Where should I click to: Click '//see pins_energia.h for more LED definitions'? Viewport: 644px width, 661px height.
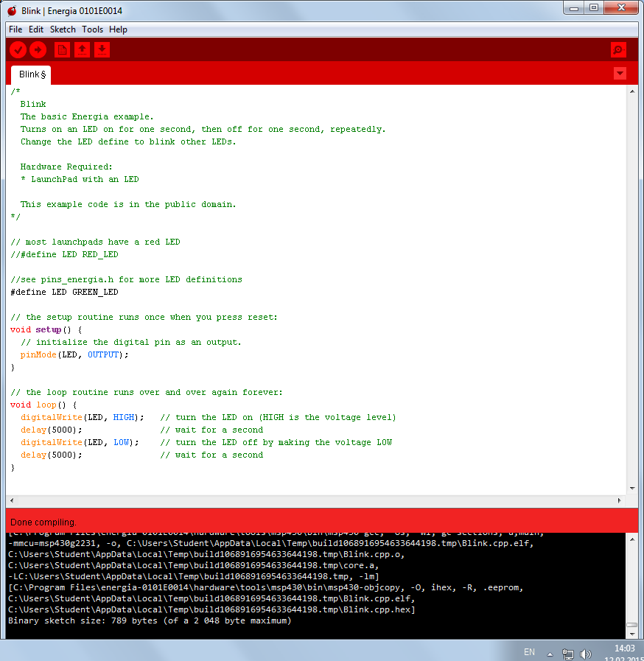[126, 279]
